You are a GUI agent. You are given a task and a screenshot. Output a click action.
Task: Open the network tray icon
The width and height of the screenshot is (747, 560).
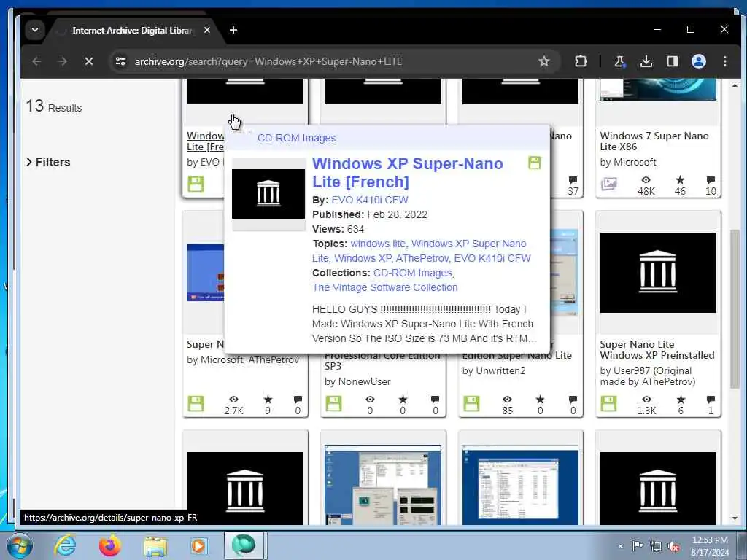point(656,547)
